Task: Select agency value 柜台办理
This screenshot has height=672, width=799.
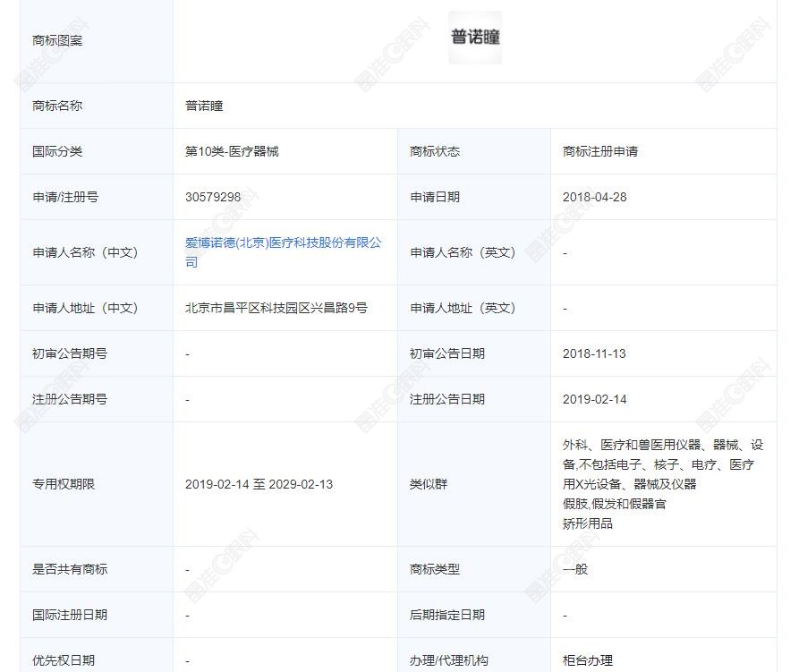Action: [588, 660]
